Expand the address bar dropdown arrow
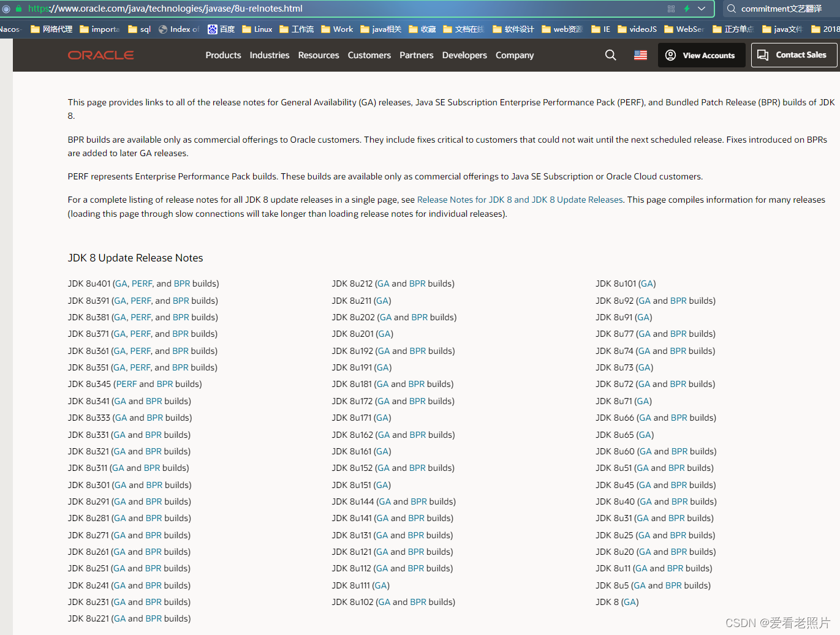 pyautogui.click(x=702, y=9)
